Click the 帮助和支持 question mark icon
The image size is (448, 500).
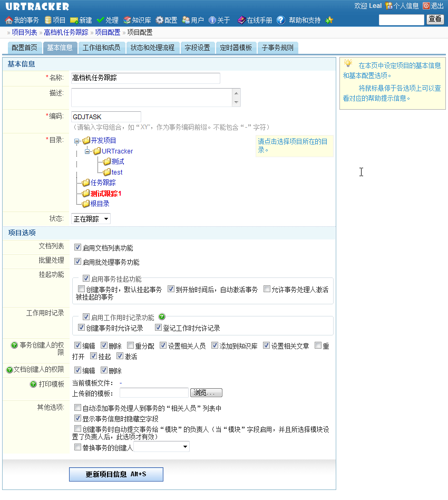281,20
